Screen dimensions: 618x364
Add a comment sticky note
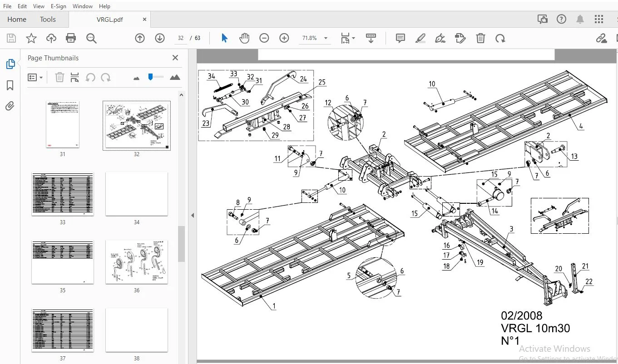tap(400, 38)
